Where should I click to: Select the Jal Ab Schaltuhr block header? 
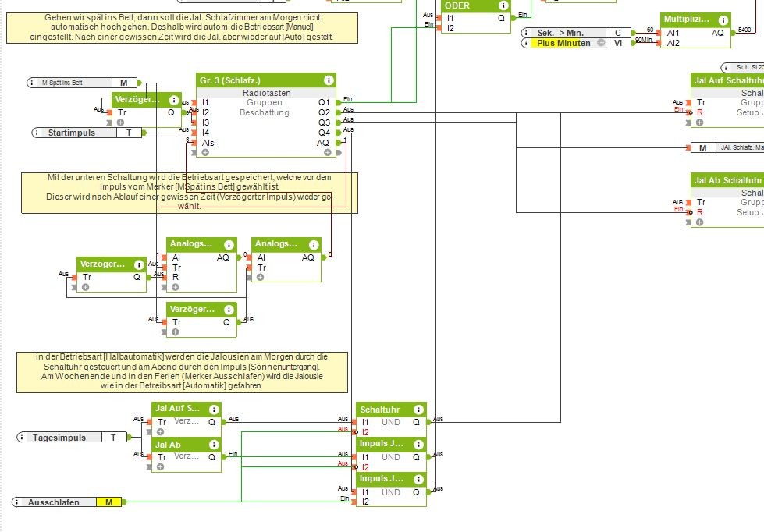pos(727,180)
